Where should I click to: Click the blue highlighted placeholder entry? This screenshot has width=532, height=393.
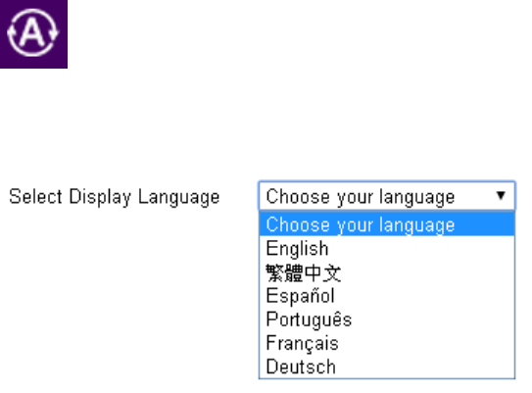[387, 224]
